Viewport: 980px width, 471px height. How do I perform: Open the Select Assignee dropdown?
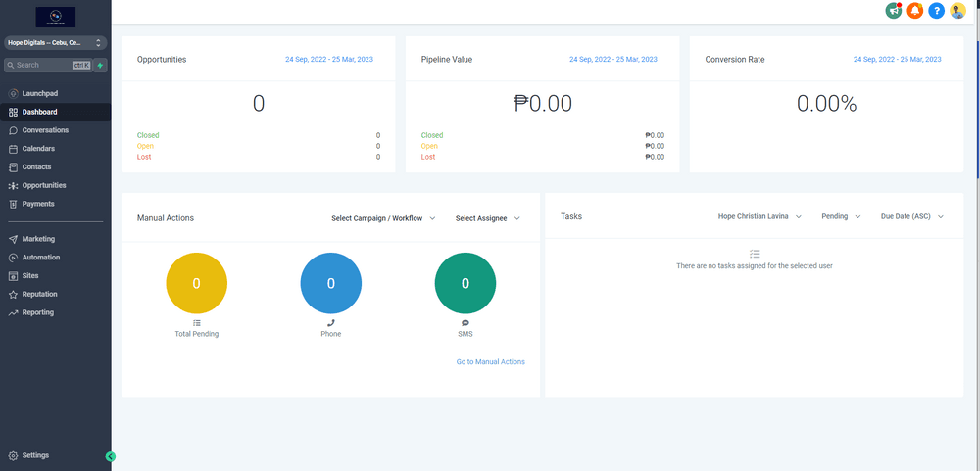coord(487,218)
